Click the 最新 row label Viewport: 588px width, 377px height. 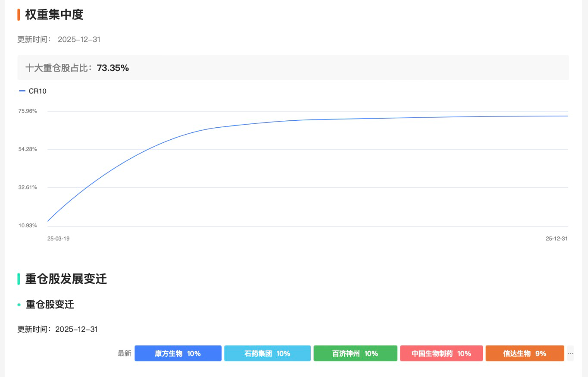(124, 353)
